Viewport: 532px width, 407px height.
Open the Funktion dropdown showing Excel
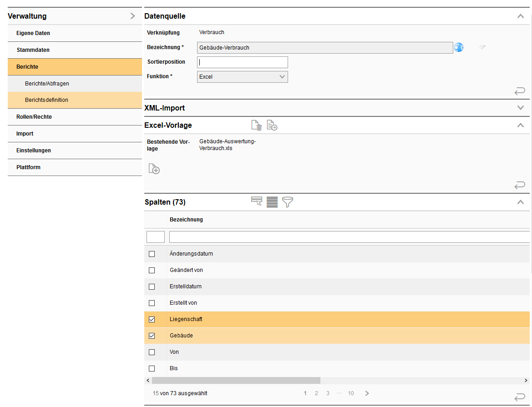[x=242, y=77]
